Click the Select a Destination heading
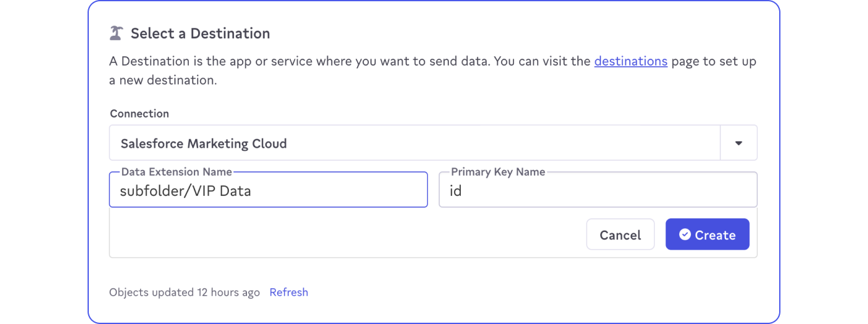Screen dimensions: 868x324 [200, 33]
